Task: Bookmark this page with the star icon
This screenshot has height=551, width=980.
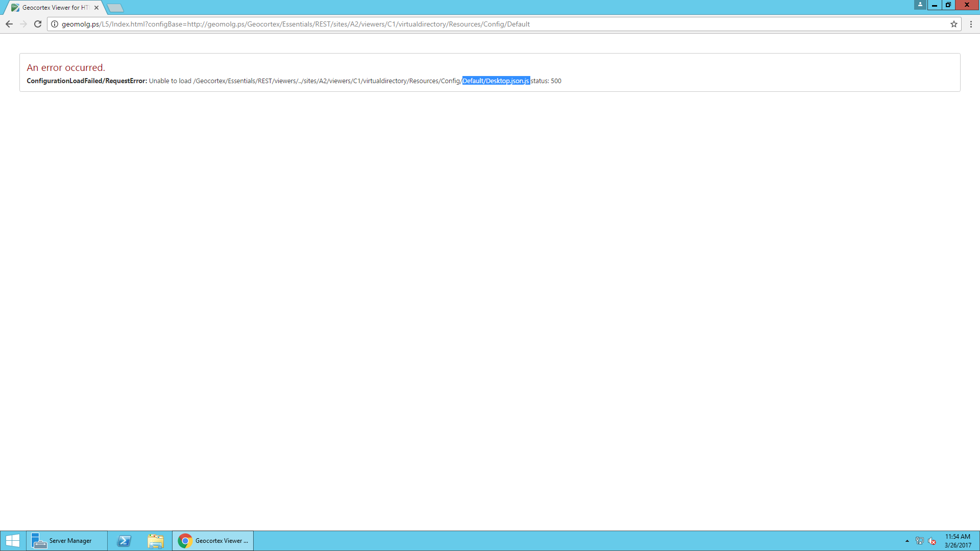Action: point(953,24)
